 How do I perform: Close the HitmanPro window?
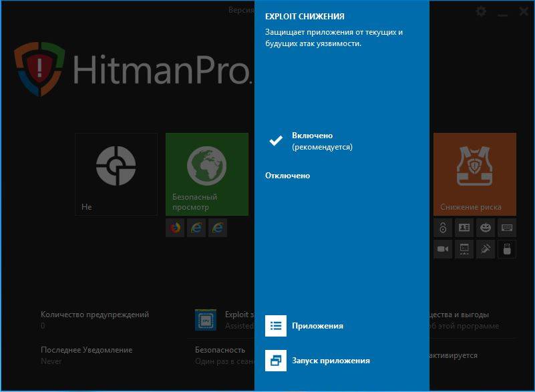point(524,11)
